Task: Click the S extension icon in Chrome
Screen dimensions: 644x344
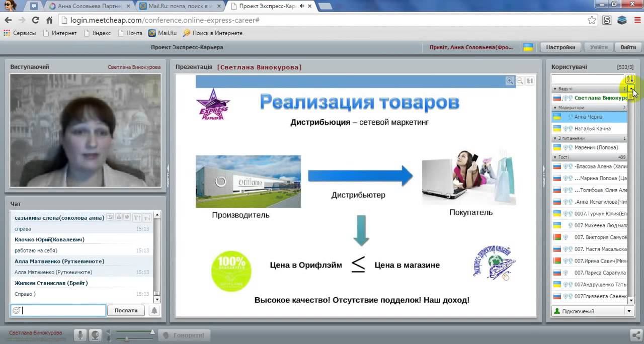Action: (607, 20)
